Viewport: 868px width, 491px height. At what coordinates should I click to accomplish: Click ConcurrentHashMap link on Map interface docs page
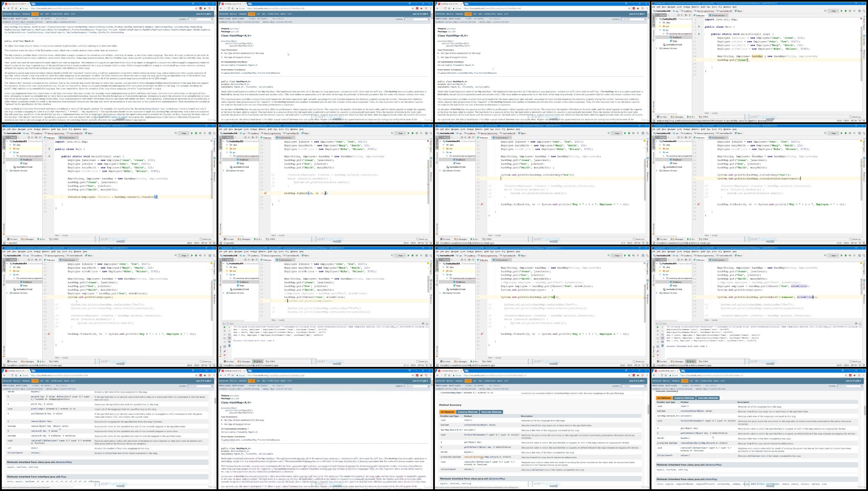point(77,27)
